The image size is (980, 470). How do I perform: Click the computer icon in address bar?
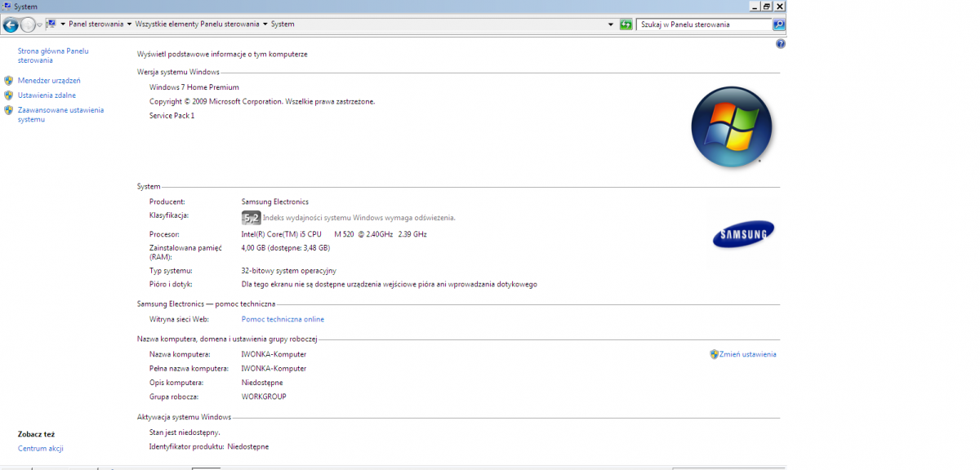click(x=52, y=24)
